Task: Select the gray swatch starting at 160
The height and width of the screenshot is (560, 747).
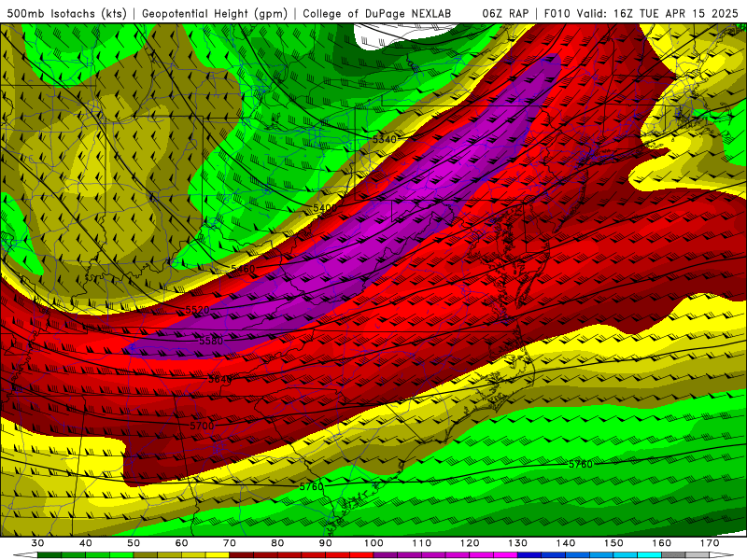Action: click(674, 555)
